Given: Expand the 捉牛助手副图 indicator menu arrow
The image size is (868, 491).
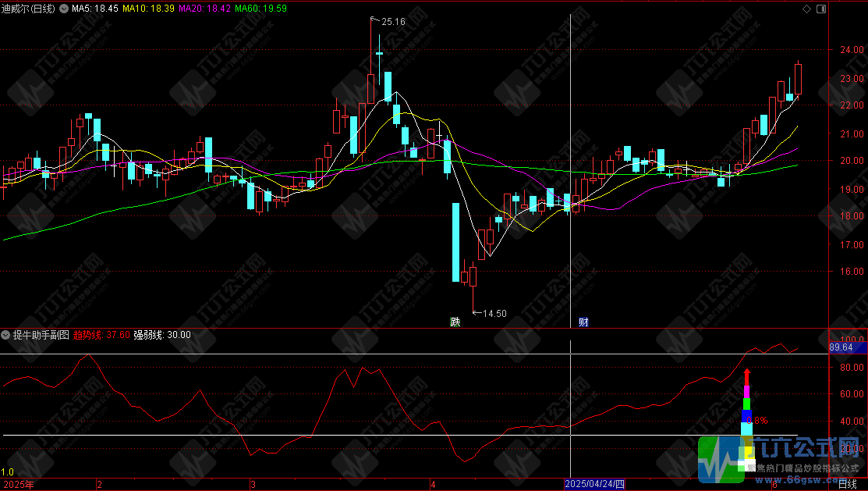Looking at the screenshot, I should tap(6, 335).
